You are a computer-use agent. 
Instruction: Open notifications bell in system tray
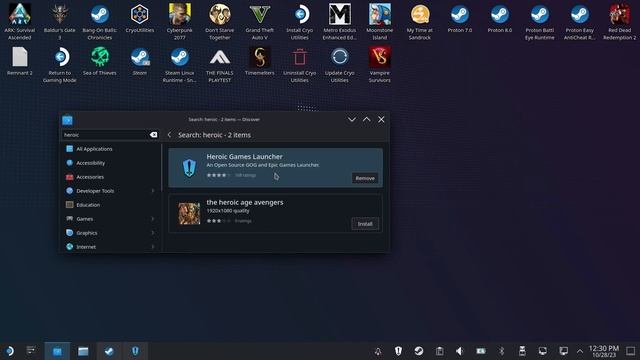tap(378, 351)
